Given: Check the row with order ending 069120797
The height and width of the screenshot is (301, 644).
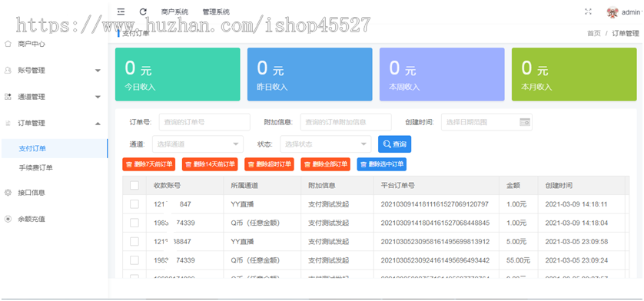Looking at the screenshot, I should click(134, 204).
